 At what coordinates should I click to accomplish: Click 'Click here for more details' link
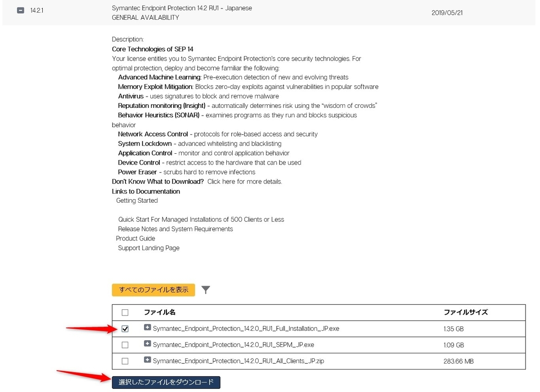(245, 182)
